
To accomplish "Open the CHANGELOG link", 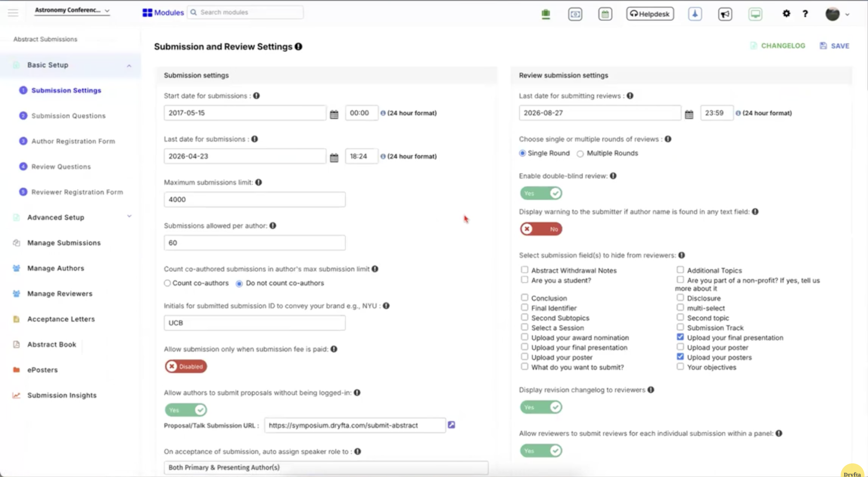I will (x=778, y=46).
